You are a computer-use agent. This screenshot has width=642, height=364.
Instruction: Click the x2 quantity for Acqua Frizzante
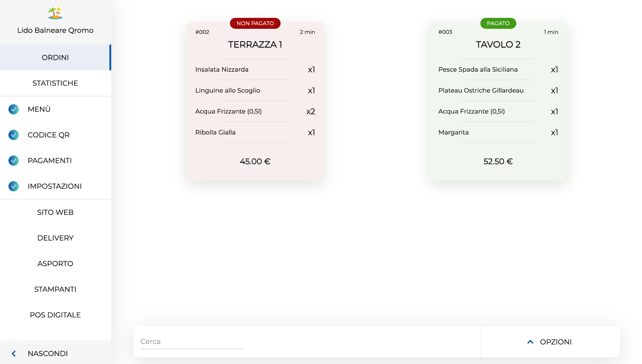tap(311, 111)
